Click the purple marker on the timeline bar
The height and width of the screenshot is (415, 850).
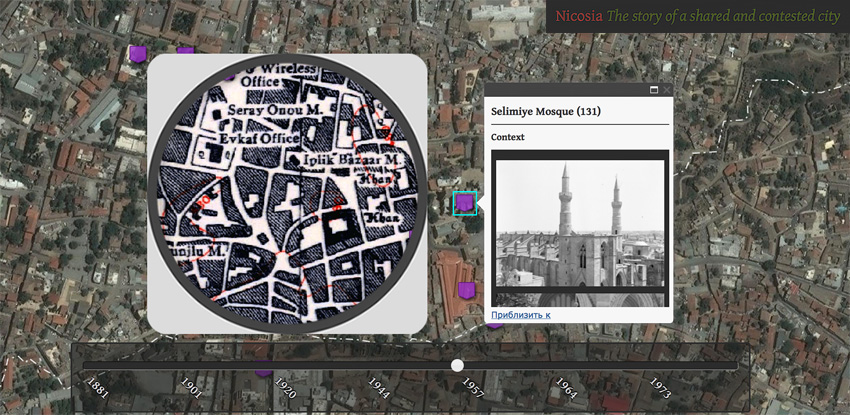tap(263, 369)
